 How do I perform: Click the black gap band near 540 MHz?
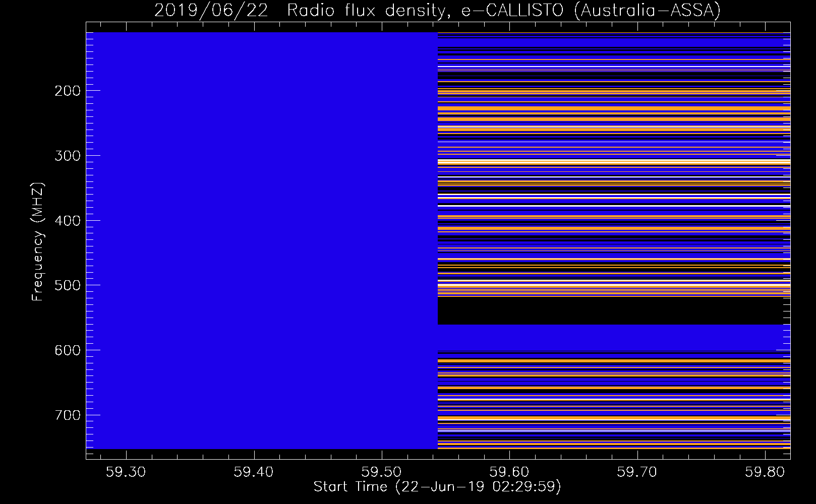614,311
